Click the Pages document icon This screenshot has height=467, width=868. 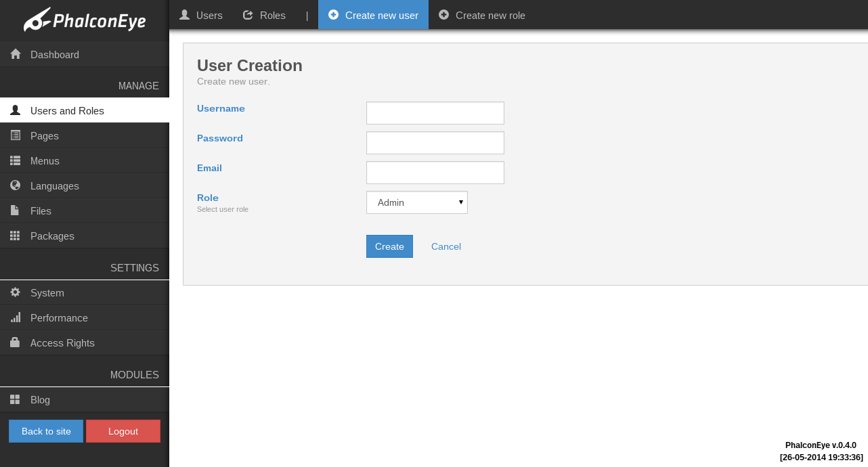(x=16, y=135)
